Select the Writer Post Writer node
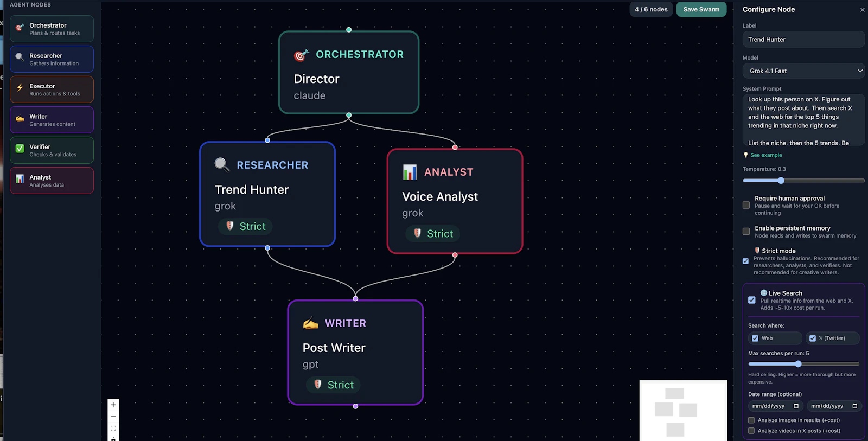Image resolution: width=868 pixels, height=441 pixels. pyautogui.click(x=355, y=353)
